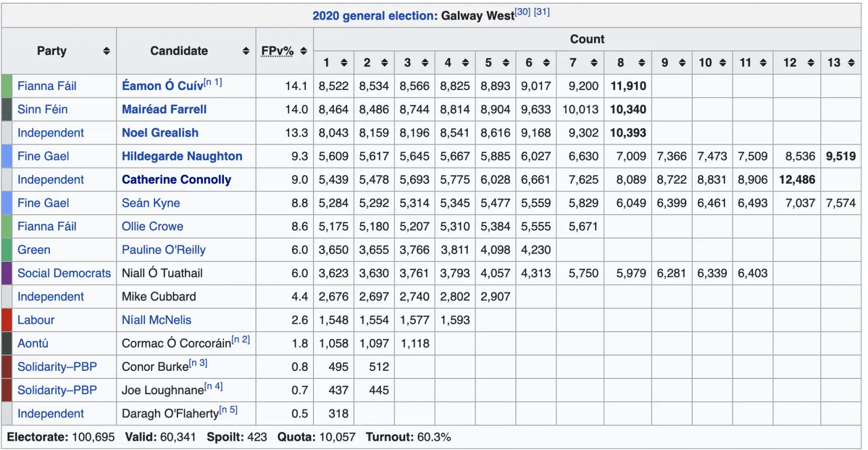Sort table by Candidate column
The height and width of the screenshot is (450, 868).
pos(246,51)
